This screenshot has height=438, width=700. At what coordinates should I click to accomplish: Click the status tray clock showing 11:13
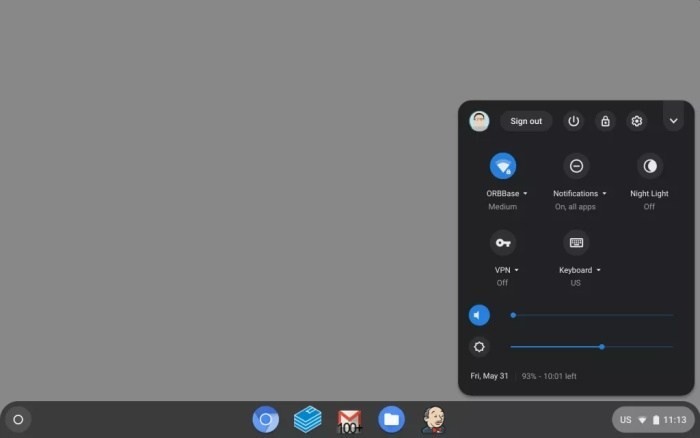(x=675, y=420)
